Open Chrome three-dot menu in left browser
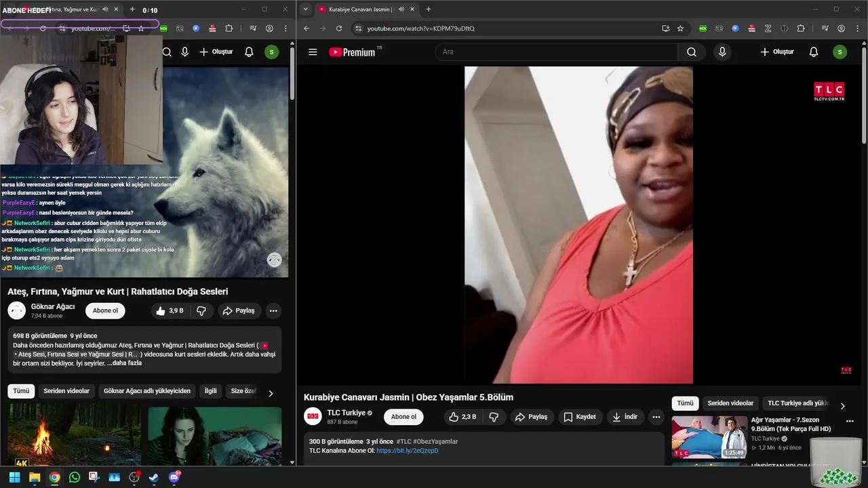Image resolution: width=868 pixels, height=488 pixels. pos(286,28)
